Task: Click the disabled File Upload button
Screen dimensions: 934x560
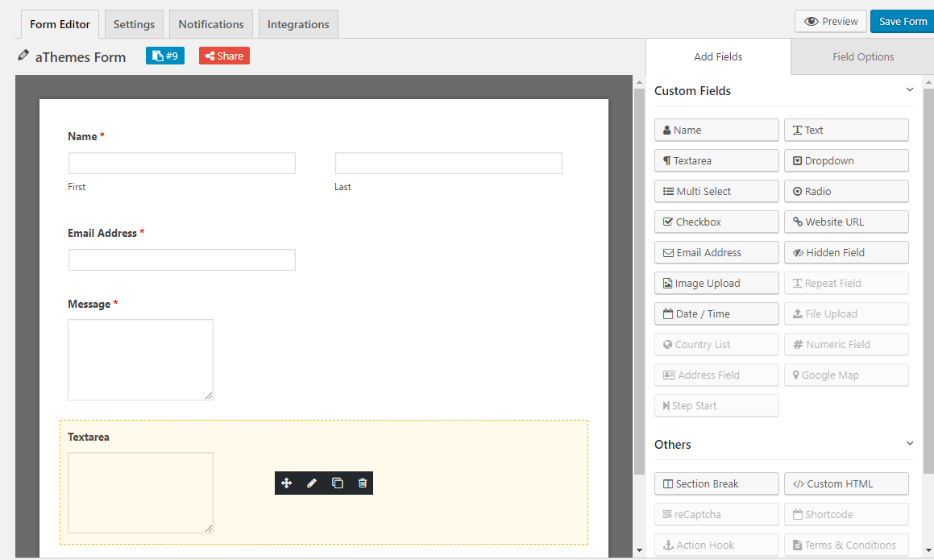Action: tap(846, 314)
